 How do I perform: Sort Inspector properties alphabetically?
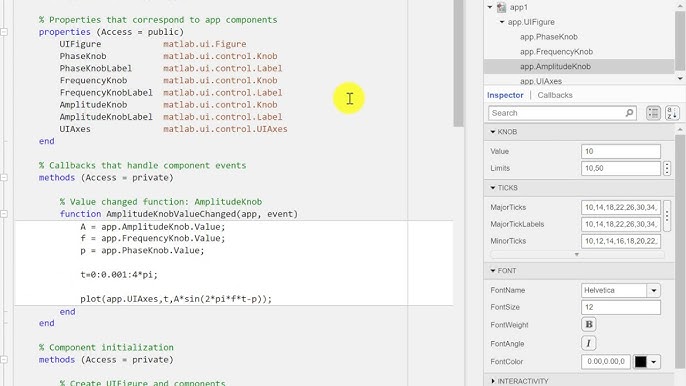pos(672,113)
